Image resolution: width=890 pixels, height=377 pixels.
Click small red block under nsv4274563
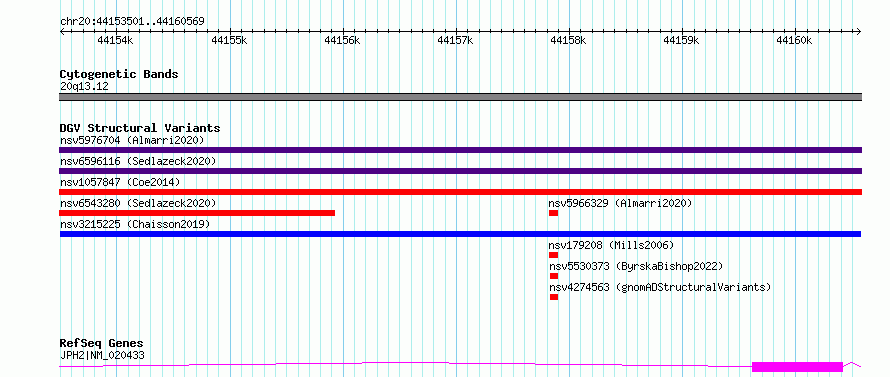(x=553, y=297)
